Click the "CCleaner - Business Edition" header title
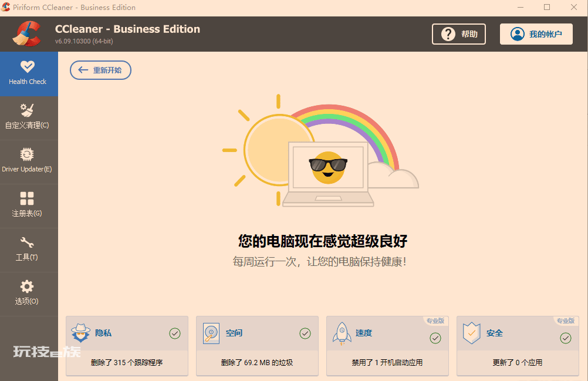Screen dimensions: 588x381 (127, 29)
